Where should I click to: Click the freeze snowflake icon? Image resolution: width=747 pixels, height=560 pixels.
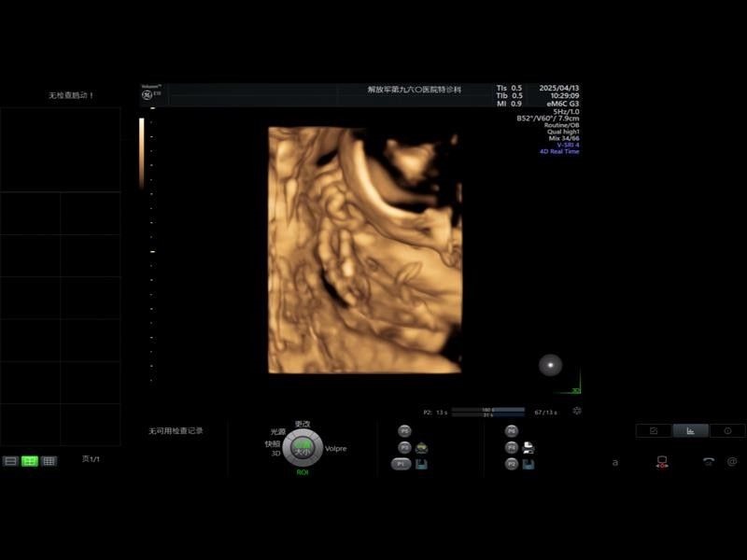coord(577,411)
